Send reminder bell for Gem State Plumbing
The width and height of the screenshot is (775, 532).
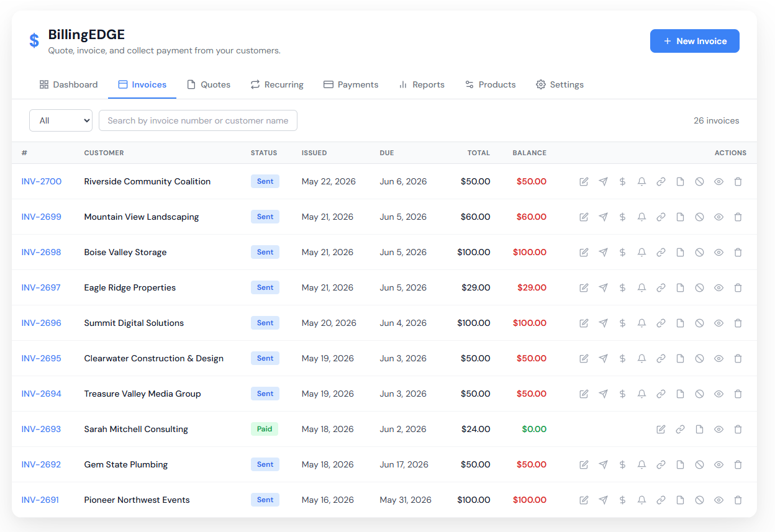pyautogui.click(x=641, y=465)
